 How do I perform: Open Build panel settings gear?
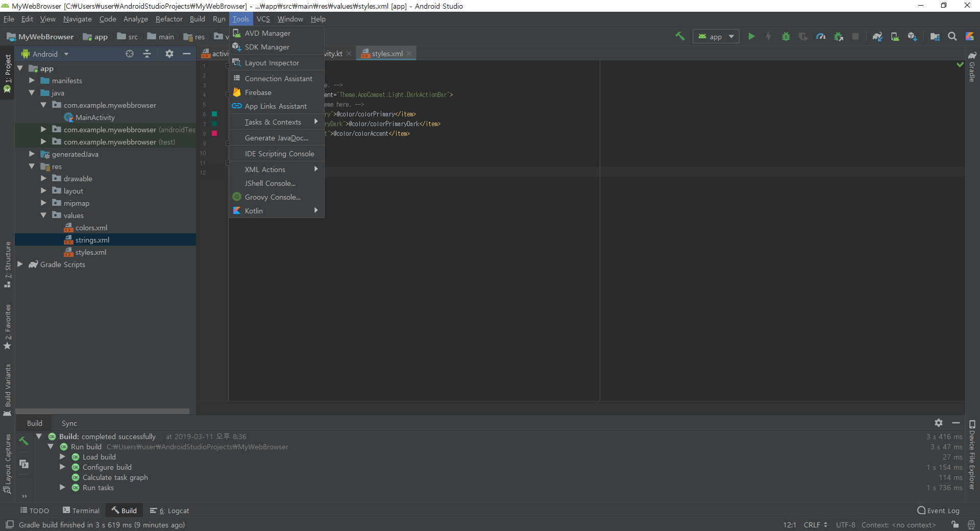tap(939, 423)
